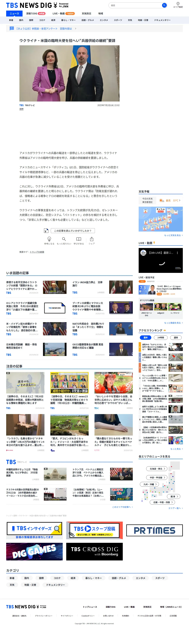189x644 pixels.
Task: Switch access ranking to 24時間
Action: pyautogui.click(x=161, y=337)
